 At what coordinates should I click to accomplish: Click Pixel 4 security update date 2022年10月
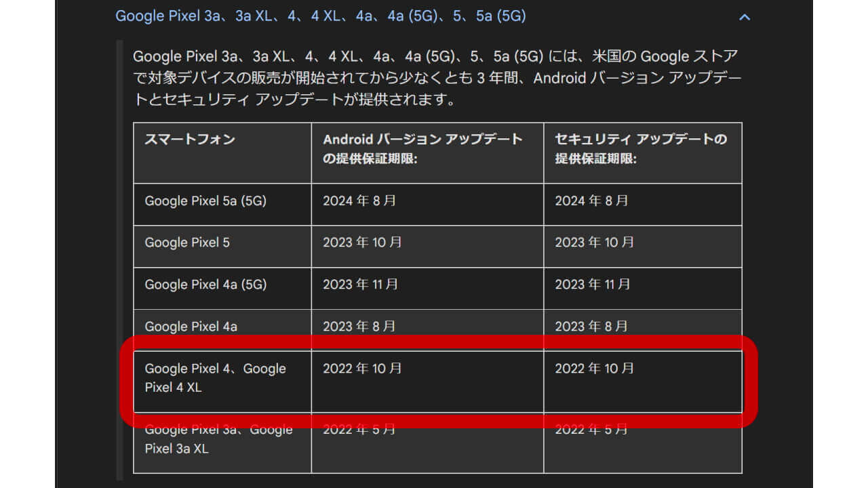click(x=595, y=369)
